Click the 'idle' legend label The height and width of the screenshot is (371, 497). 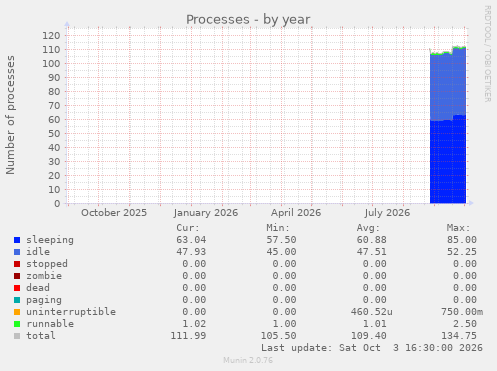click(38, 252)
